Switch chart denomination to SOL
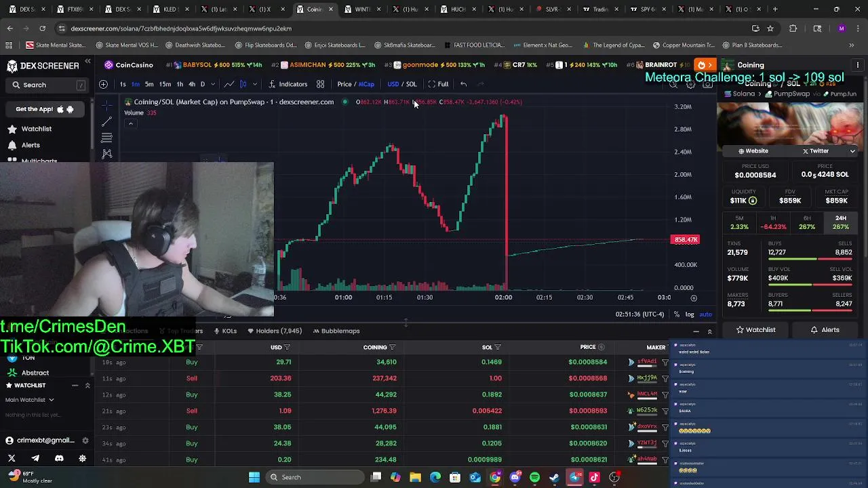Viewport: 868px width, 488px height. click(x=411, y=84)
